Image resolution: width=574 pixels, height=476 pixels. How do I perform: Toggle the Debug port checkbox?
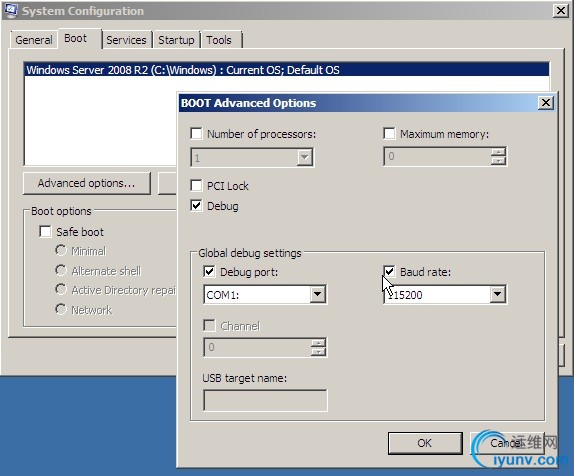coord(209,271)
